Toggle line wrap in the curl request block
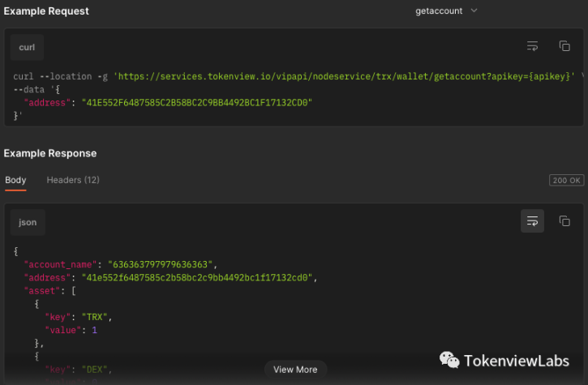The height and width of the screenshot is (385, 588). click(x=532, y=46)
